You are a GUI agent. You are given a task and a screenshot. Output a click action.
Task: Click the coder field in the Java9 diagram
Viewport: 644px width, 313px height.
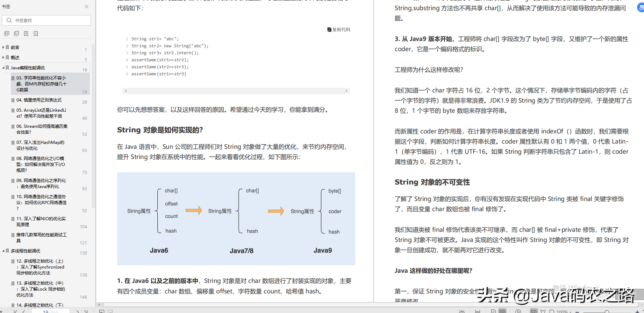pos(335,211)
